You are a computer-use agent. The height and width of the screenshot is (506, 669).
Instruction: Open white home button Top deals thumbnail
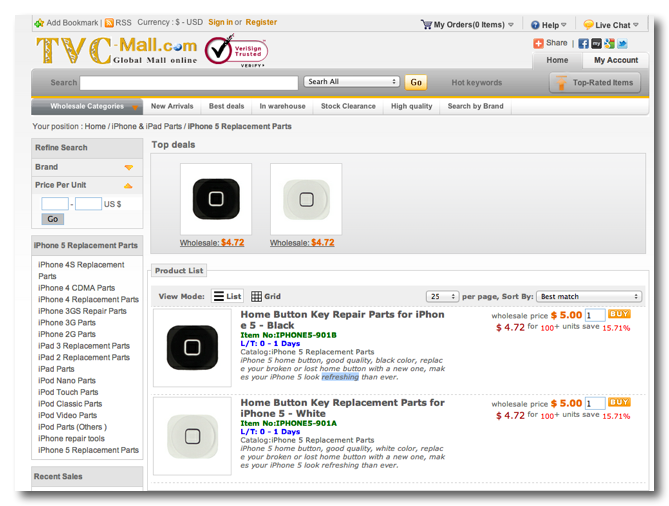pyautogui.click(x=306, y=199)
